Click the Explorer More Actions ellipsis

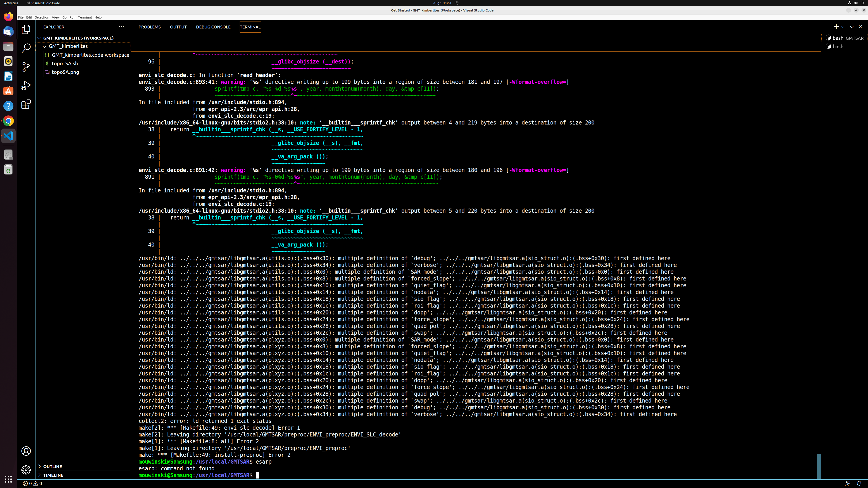[x=121, y=27]
